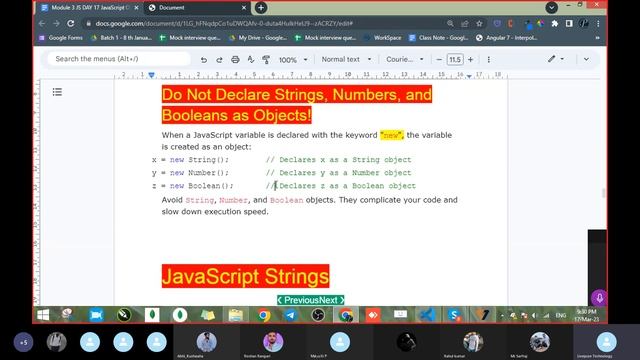The height and width of the screenshot is (360, 640).
Task: Click the browser Forward arrow
Action: [56, 24]
